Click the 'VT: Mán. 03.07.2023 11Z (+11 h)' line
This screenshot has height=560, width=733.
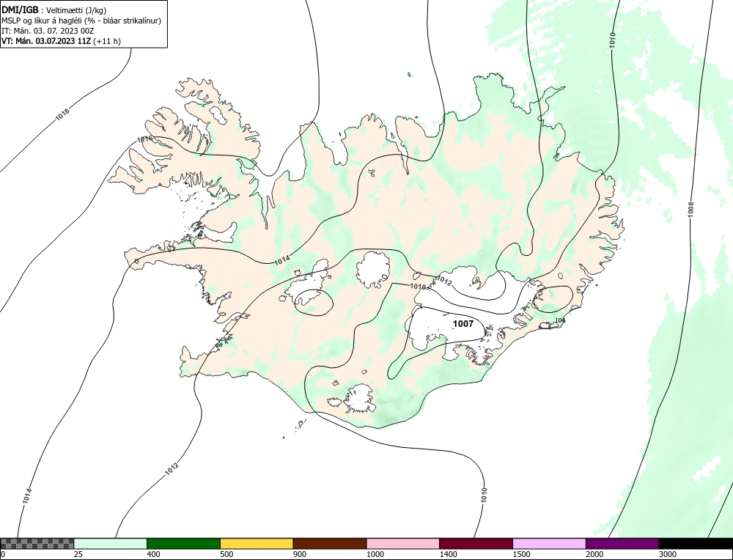tap(61, 41)
